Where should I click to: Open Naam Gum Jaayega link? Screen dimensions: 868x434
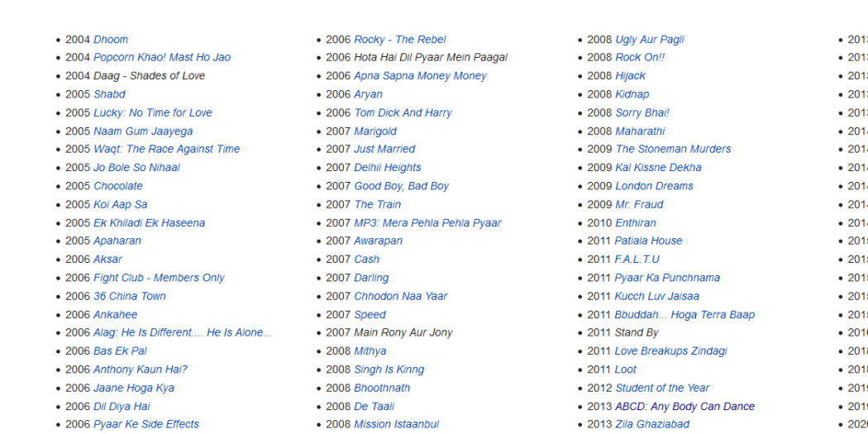[x=143, y=131]
